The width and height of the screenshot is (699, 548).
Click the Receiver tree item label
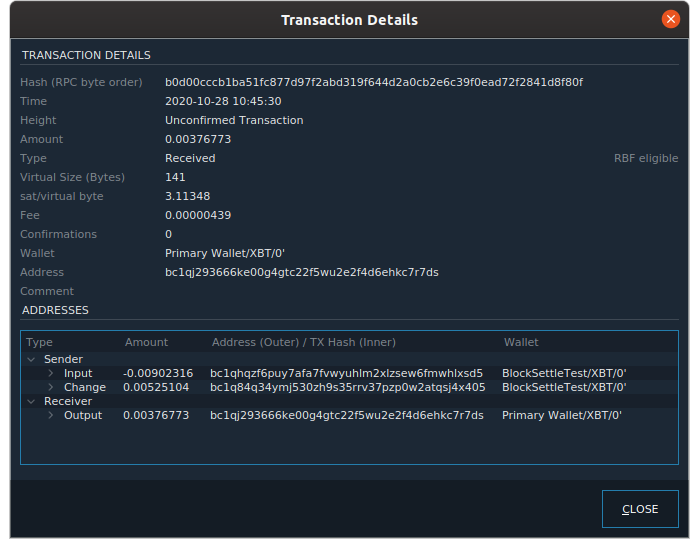coord(68,401)
